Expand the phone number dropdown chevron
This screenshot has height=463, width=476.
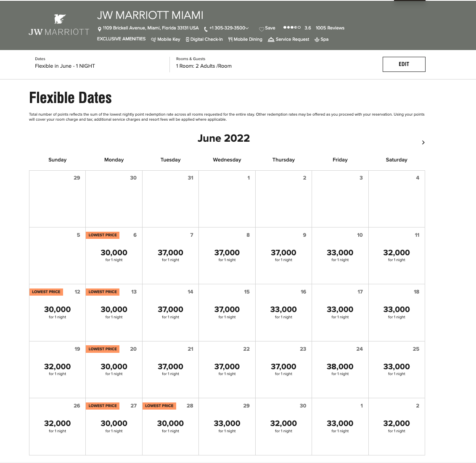[x=247, y=28]
